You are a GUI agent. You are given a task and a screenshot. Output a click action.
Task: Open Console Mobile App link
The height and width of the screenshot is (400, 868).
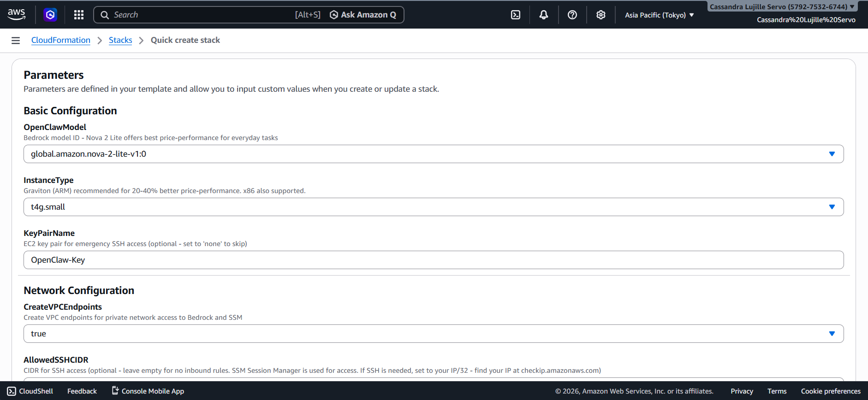click(153, 391)
